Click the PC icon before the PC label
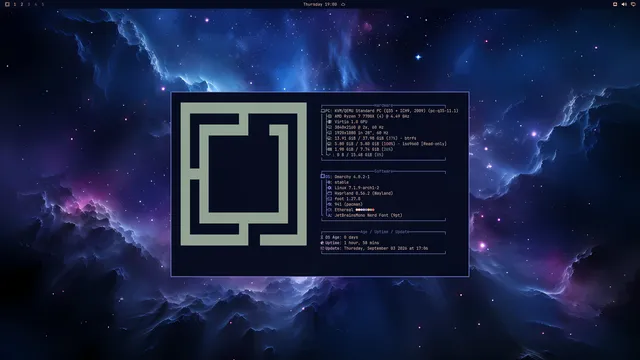 pyautogui.click(x=322, y=111)
